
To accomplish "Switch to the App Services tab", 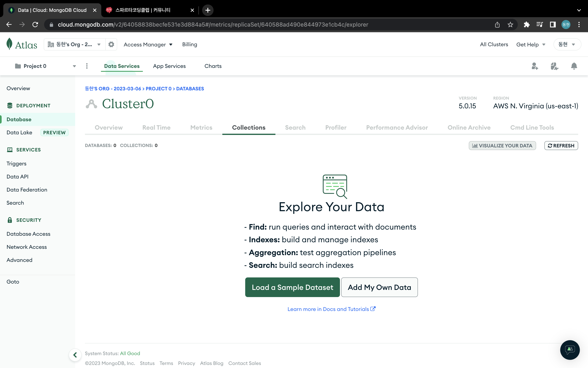I will tap(169, 66).
